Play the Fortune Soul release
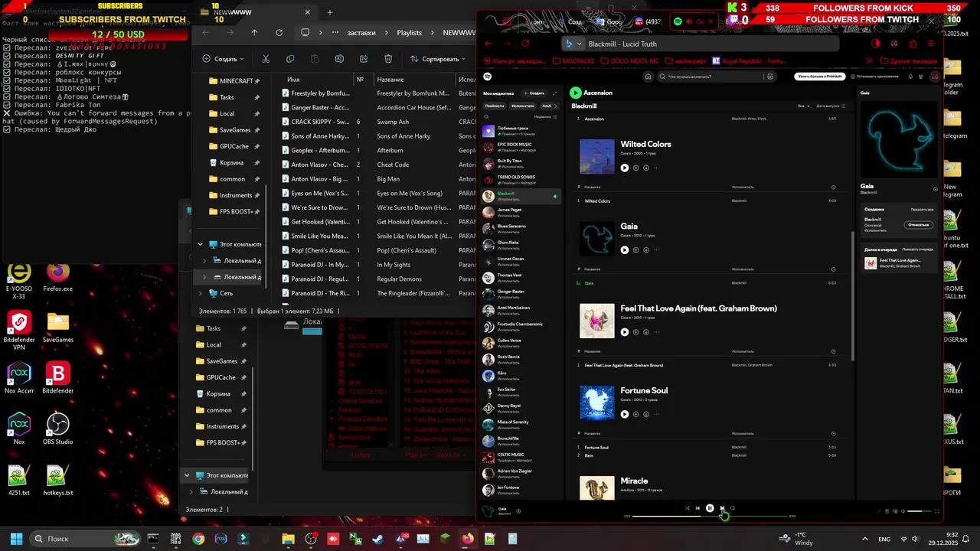This screenshot has width=980, height=551. tap(625, 414)
